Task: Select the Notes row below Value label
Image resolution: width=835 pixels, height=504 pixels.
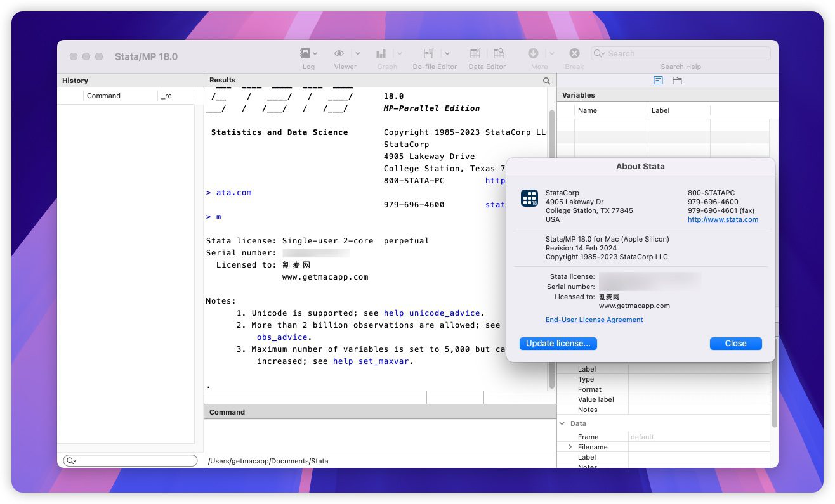Action: 664,410
